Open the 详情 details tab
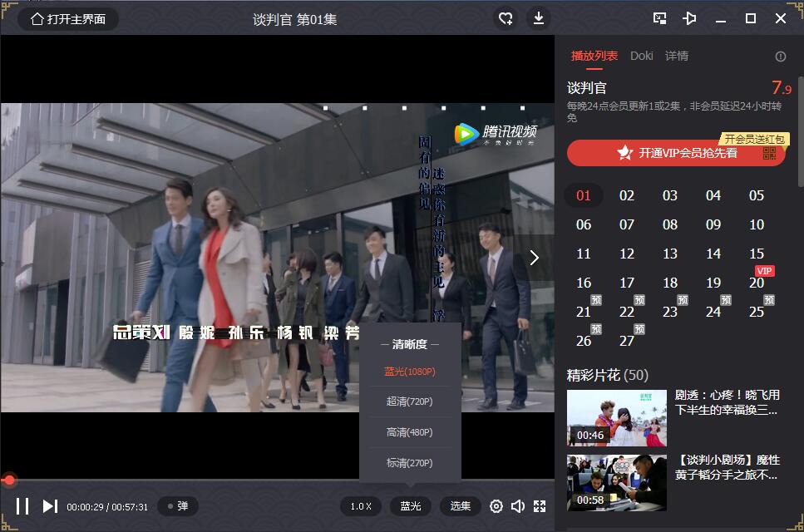Image resolution: width=804 pixels, height=532 pixels. click(x=677, y=56)
